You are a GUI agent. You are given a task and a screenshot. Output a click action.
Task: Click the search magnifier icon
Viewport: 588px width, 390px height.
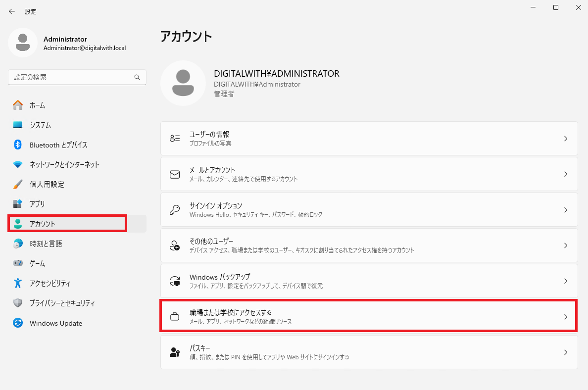point(137,77)
